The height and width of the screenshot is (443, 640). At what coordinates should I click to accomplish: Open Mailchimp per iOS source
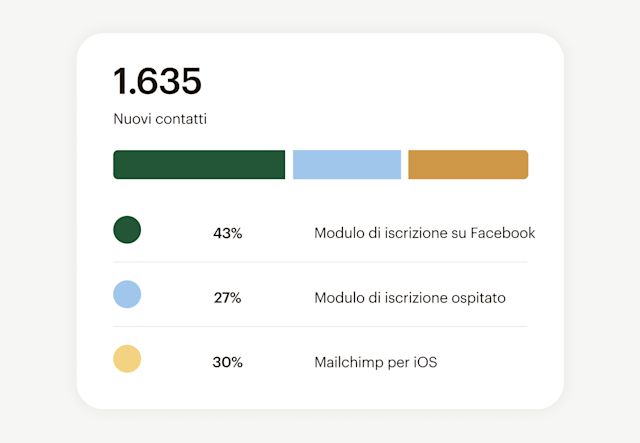point(376,362)
